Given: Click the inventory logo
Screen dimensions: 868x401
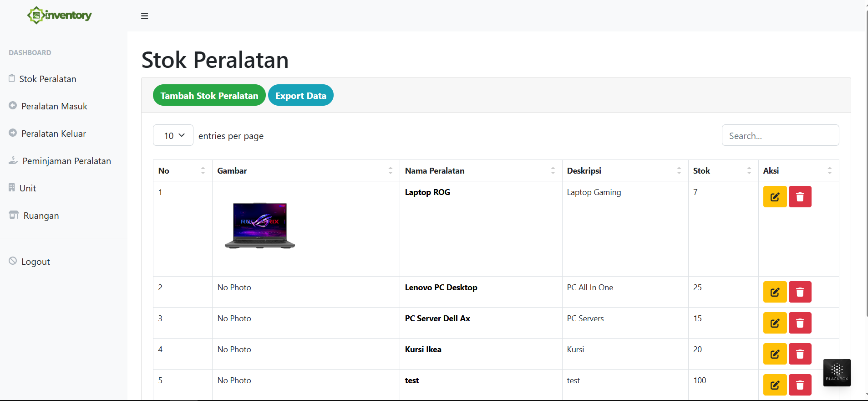Looking at the screenshot, I should 60,15.
